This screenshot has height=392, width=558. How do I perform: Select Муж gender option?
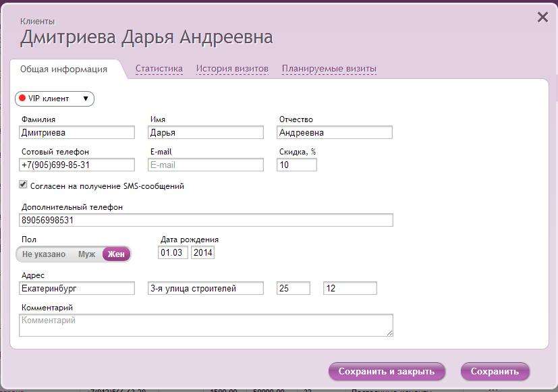point(87,254)
